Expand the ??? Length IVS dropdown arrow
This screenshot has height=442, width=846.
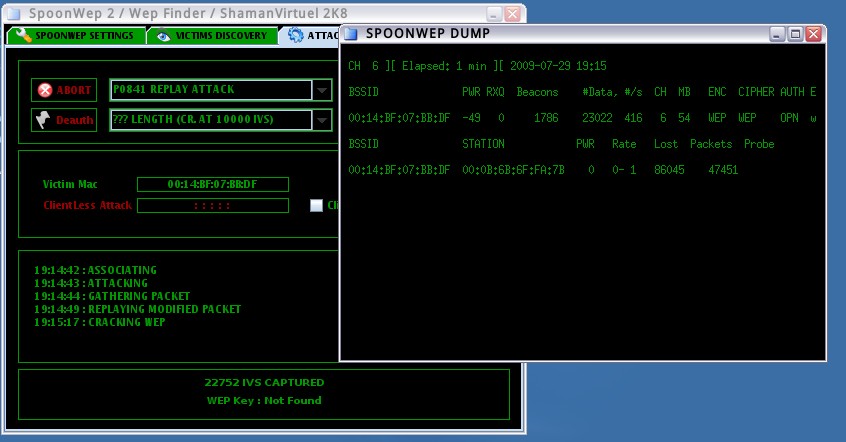tap(322, 120)
